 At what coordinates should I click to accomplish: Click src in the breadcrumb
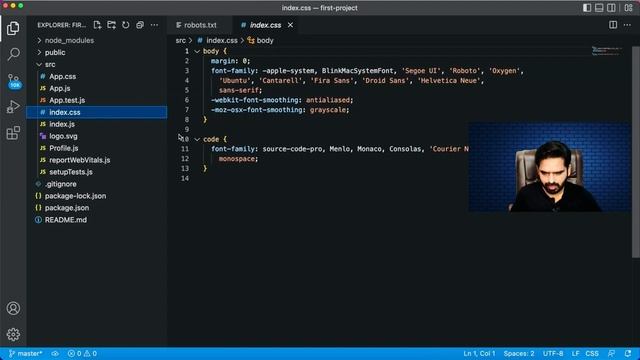click(180, 40)
